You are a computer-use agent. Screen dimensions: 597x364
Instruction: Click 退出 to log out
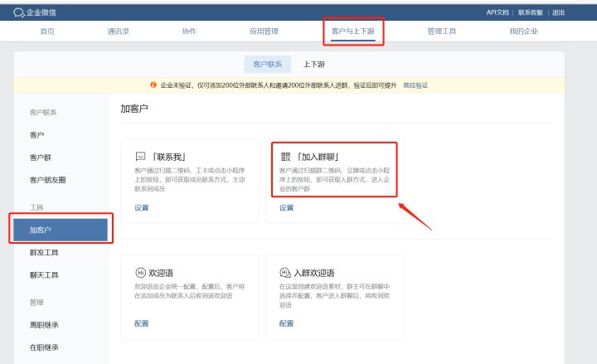pyautogui.click(x=559, y=12)
